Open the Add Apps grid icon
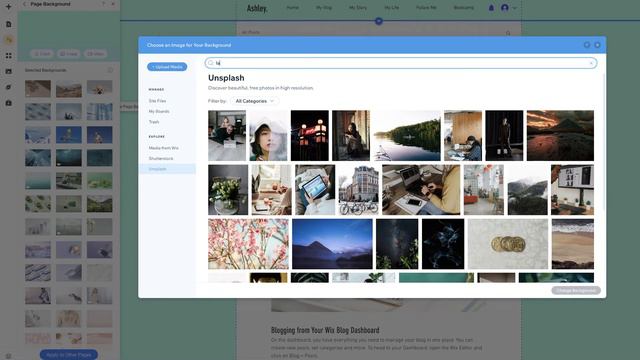The image size is (640, 360). pyautogui.click(x=9, y=56)
